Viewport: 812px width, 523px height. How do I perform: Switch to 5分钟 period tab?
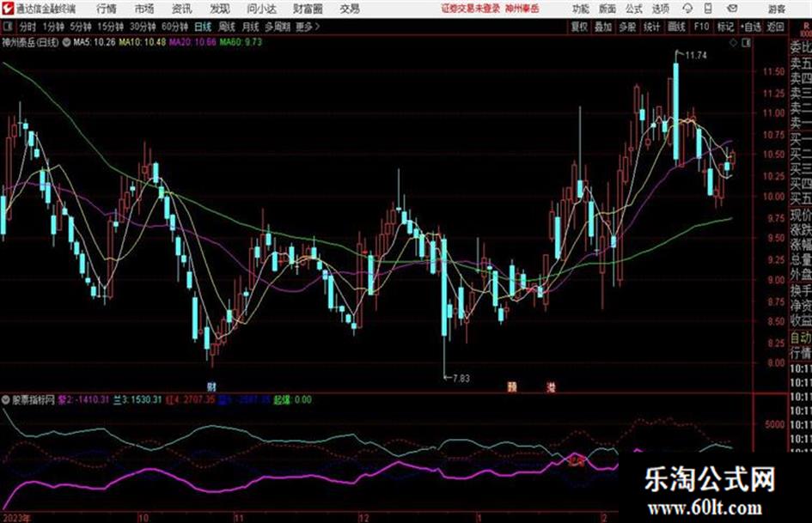[80, 27]
